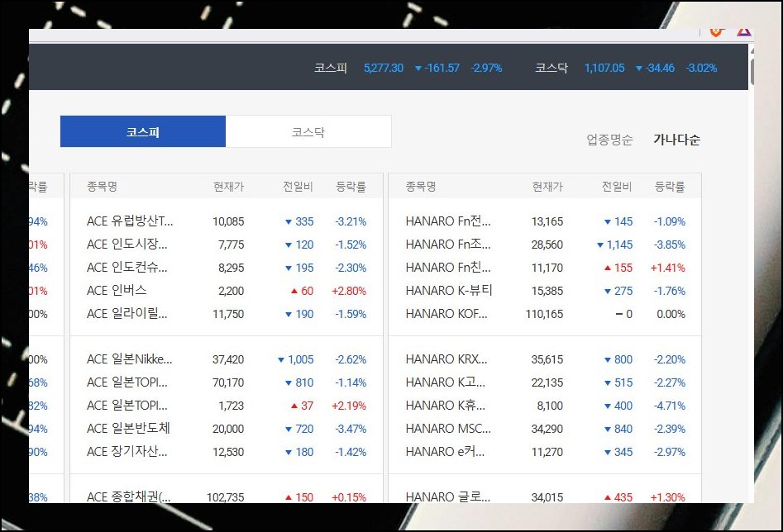This screenshot has width=783, height=532.
Task: Click 코스피 change percentage -2.97%
Action: point(486,68)
